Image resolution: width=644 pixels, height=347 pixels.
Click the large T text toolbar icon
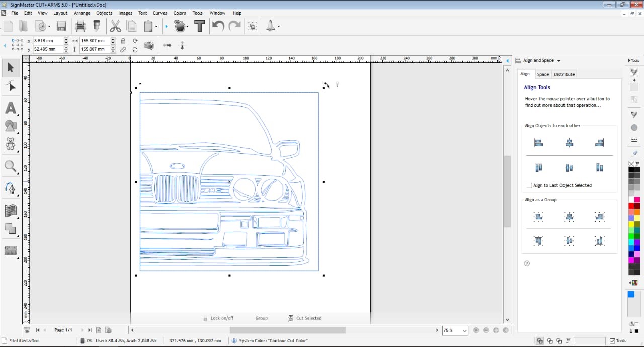point(200,26)
